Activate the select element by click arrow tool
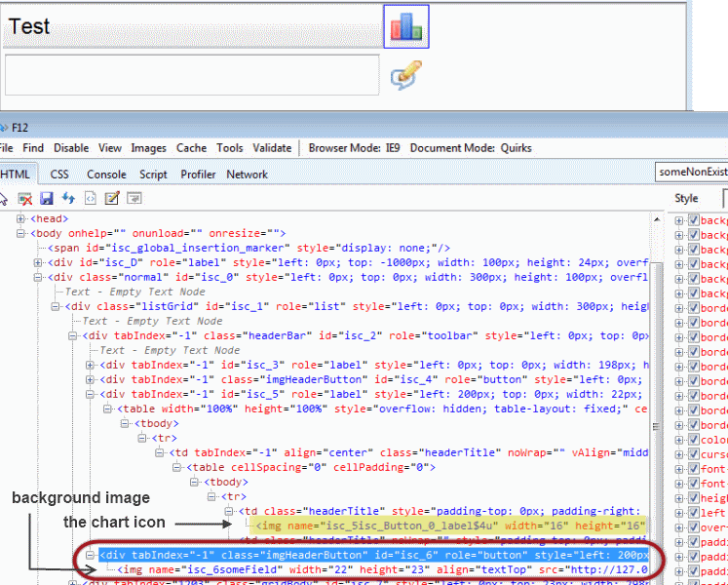This screenshot has height=585, width=728. tap(4, 198)
